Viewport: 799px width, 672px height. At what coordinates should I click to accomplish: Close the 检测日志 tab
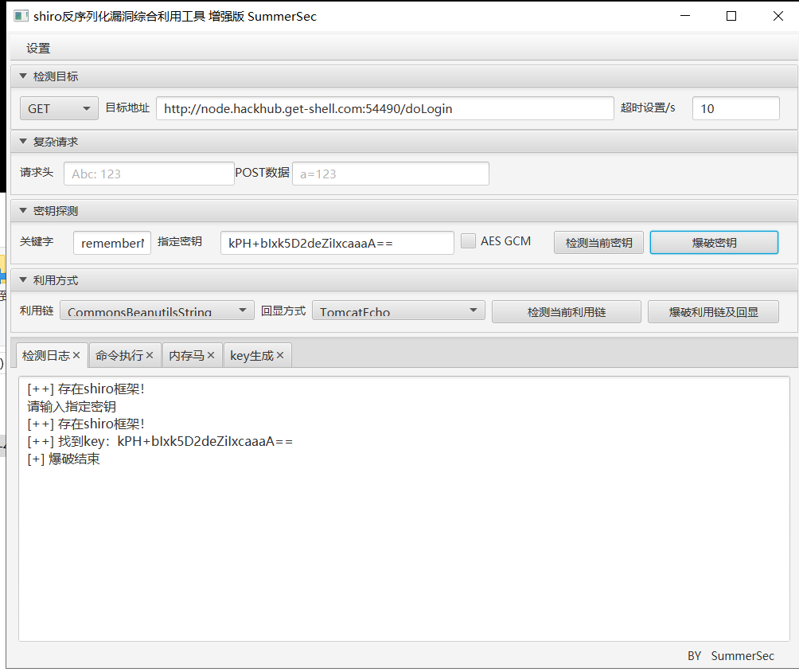click(x=77, y=355)
